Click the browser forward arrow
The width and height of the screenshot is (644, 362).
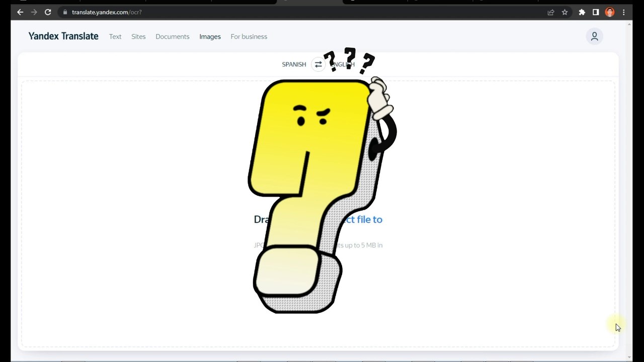click(x=34, y=12)
